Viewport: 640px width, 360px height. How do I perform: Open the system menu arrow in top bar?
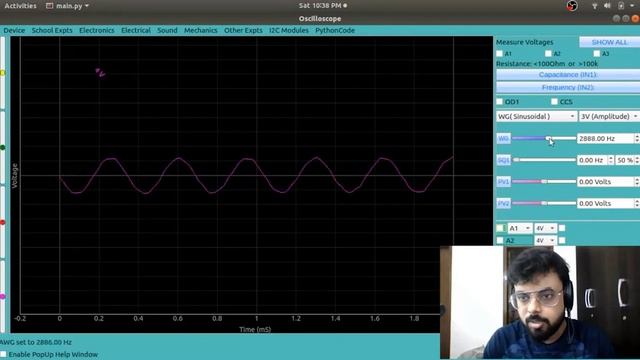[x=632, y=6]
